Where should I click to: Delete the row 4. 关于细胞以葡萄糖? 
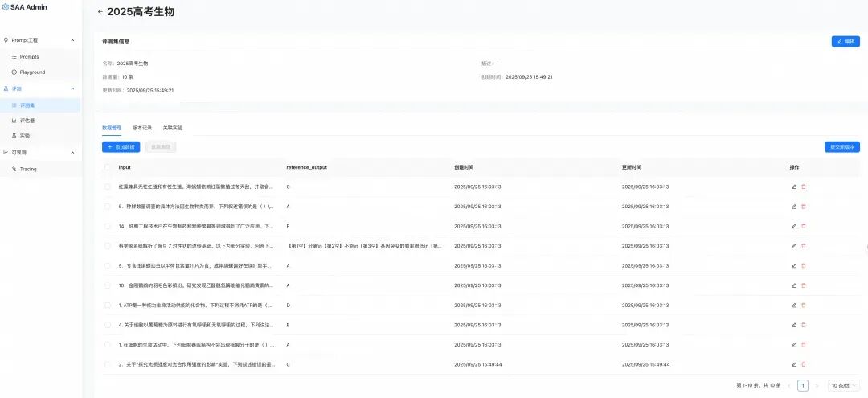(804, 325)
